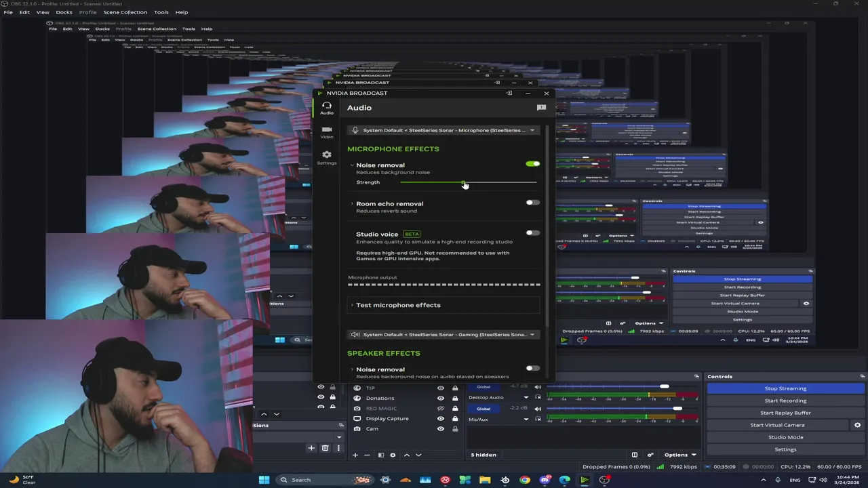
Task: Click the advanced audio properties icon beside Options
Action: point(650,455)
